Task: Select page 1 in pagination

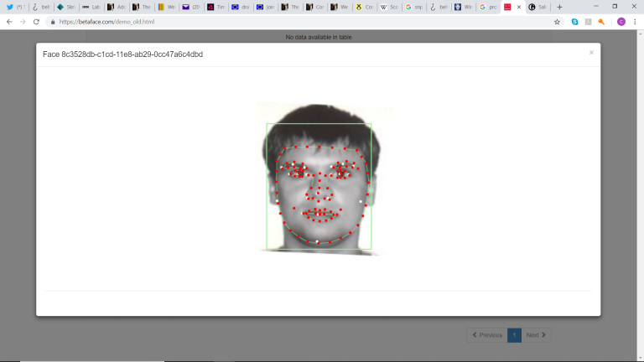Action: [x=514, y=335]
